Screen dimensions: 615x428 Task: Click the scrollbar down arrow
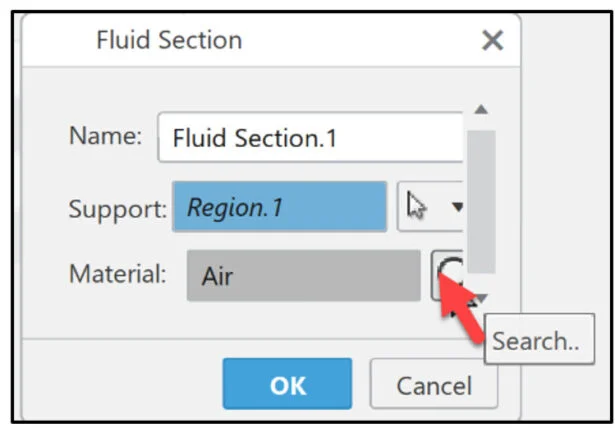[481, 298]
